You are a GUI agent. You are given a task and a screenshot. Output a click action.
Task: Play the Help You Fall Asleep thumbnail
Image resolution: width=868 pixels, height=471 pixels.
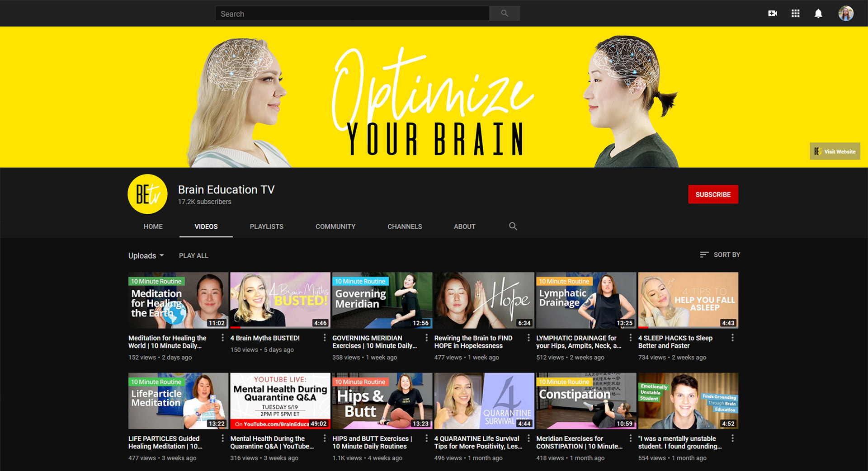(688, 300)
